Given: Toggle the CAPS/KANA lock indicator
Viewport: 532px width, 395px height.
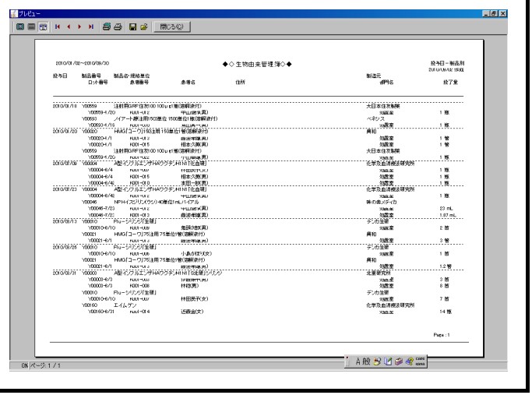Looking at the screenshot, I should [x=420, y=361].
